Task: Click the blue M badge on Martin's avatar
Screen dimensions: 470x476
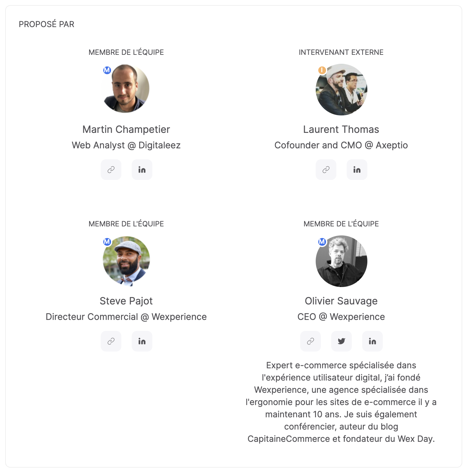Action: (x=107, y=70)
